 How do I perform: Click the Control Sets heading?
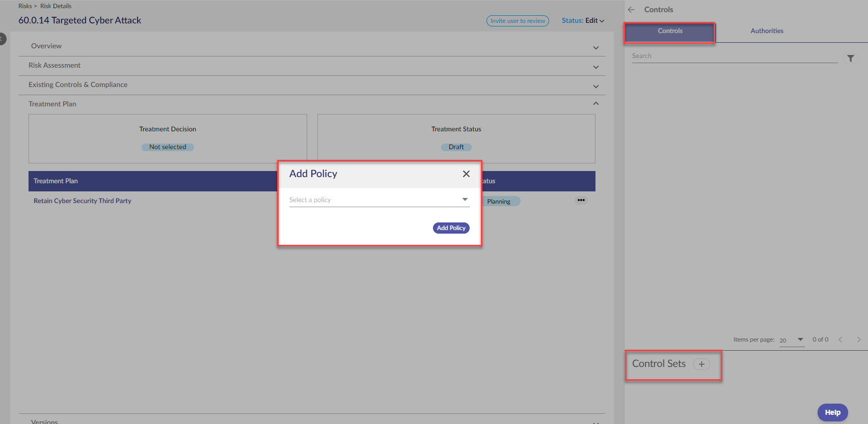659,364
